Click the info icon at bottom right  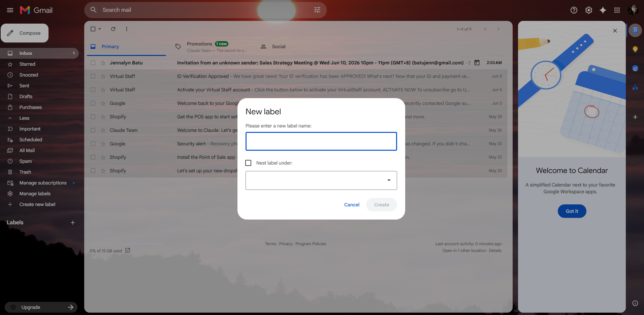(635, 303)
